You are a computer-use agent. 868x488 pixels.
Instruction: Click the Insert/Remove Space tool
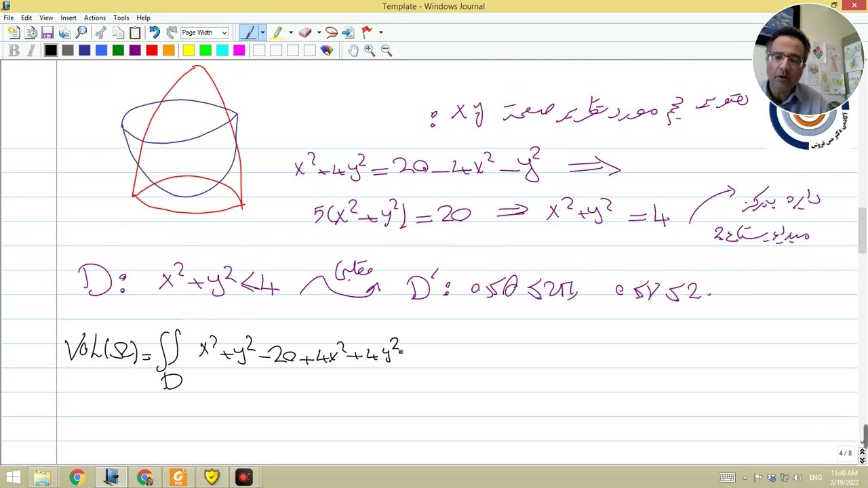pyautogui.click(x=348, y=33)
